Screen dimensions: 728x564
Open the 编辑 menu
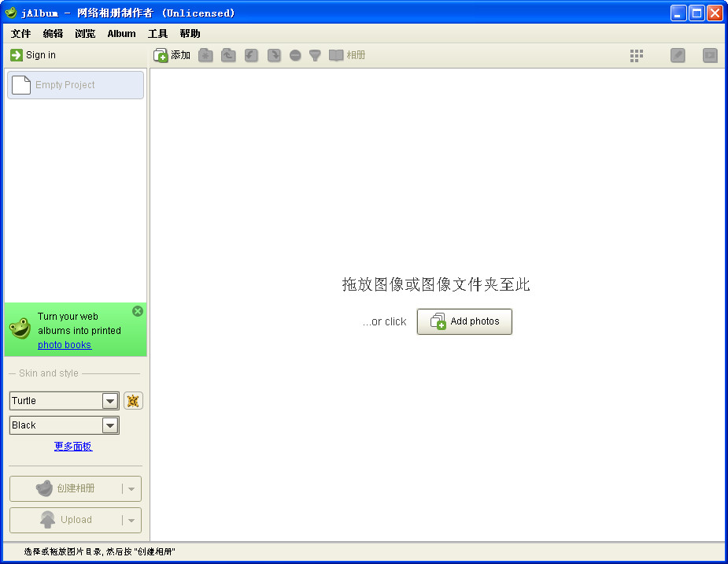53,33
